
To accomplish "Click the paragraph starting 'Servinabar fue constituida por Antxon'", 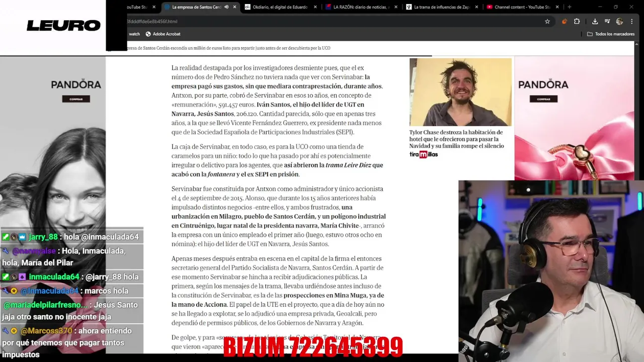I will 278,216.
